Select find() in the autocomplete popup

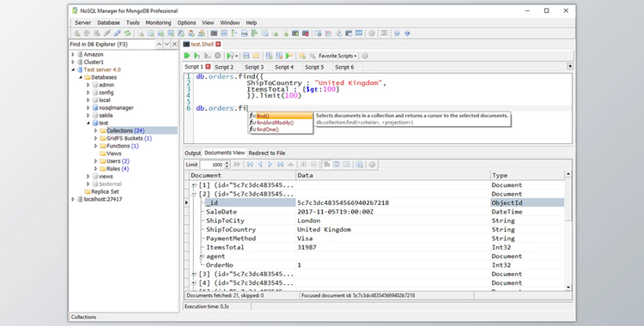280,116
